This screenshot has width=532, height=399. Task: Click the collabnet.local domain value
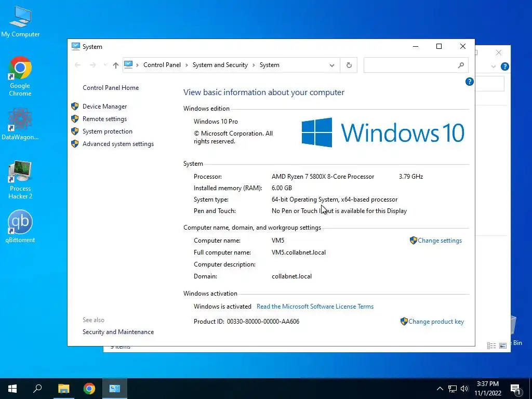pyautogui.click(x=291, y=276)
